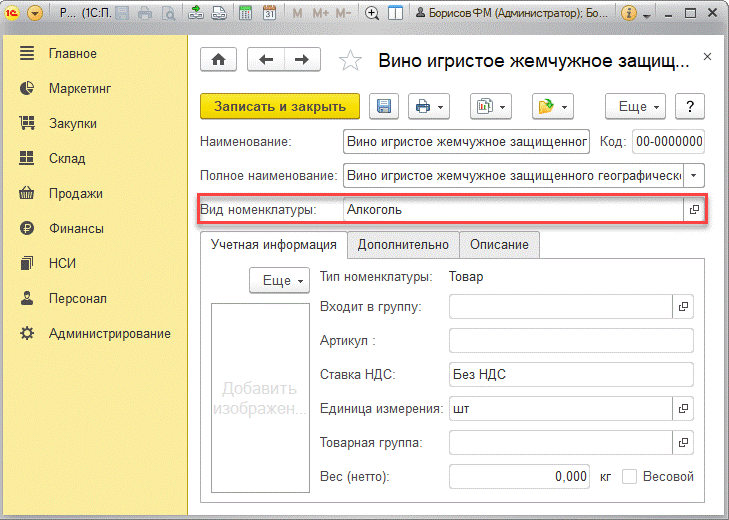Open the Закупки section cart icon
The width and height of the screenshot is (729, 520).
(x=28, y=123)
